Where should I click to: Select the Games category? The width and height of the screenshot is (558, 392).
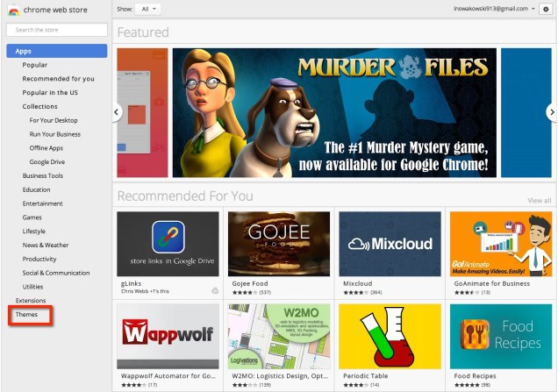[x=32, y=217]
